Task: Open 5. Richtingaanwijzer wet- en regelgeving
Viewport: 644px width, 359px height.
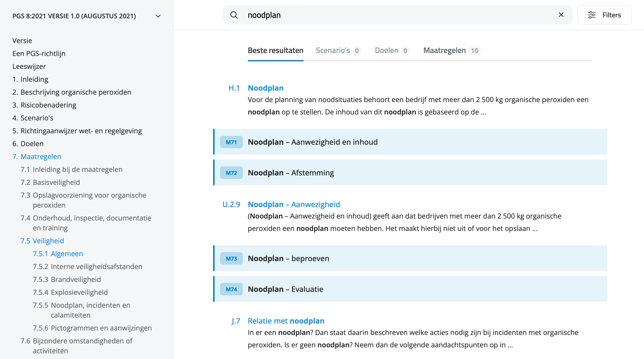Action: [77, 131]
